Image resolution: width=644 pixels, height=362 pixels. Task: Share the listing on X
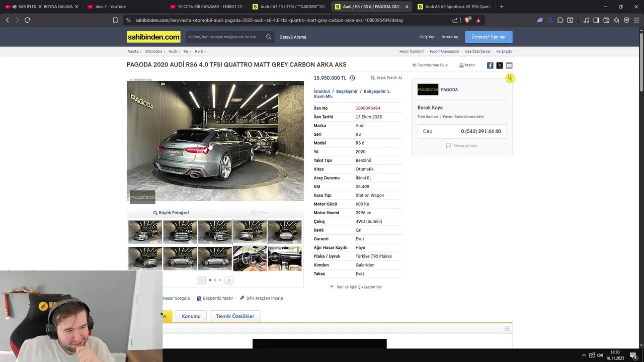pyautogui.click(x=500, y=65)
